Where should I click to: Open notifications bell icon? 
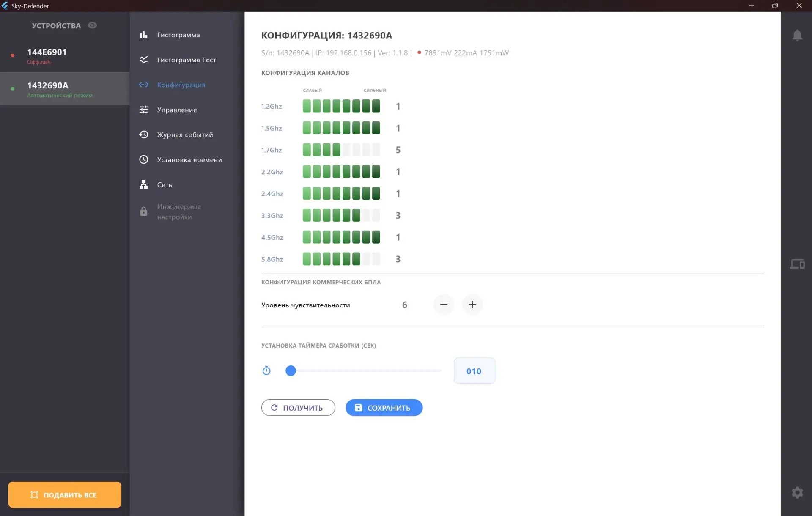coord(797,35)
